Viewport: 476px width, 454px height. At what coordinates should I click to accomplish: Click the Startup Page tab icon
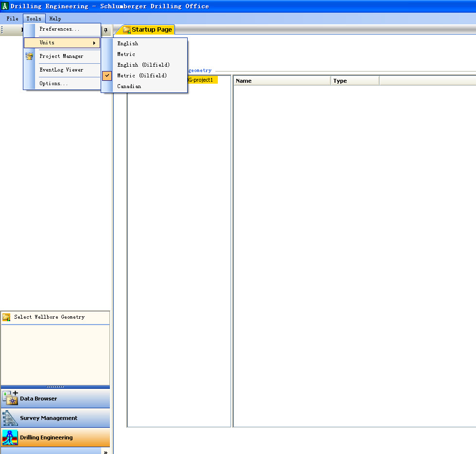(x=126, y=30)
